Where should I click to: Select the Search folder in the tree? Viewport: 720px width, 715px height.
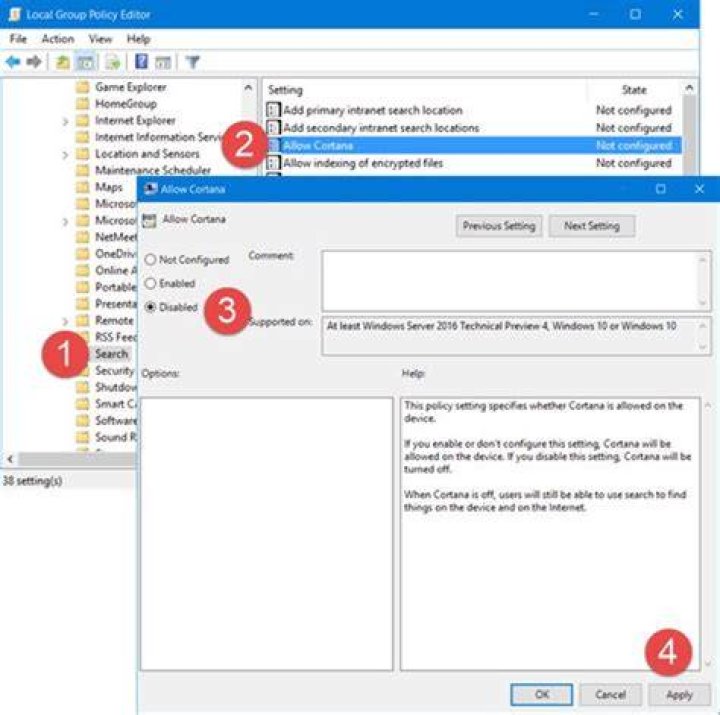coord(111,354)
